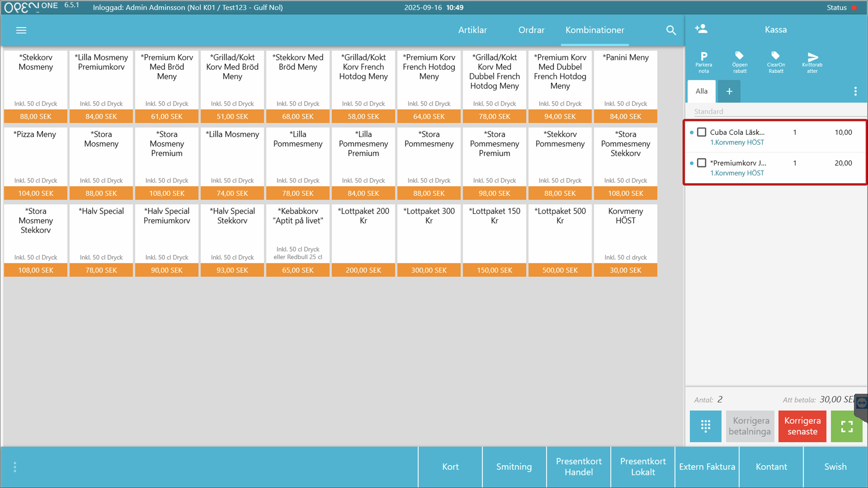
Task: Open the hamburger main menu
Action: coord(21,30)
